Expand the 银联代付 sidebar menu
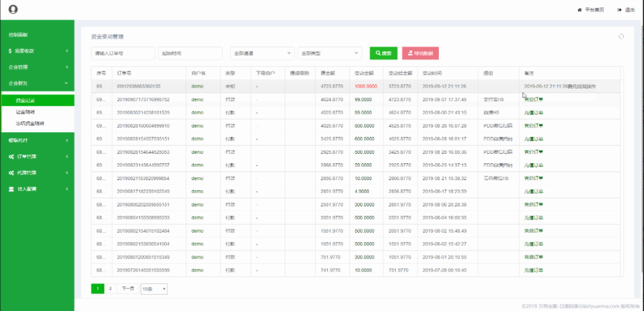This screenshot has width=644, height=311. (x=37, y=141)
